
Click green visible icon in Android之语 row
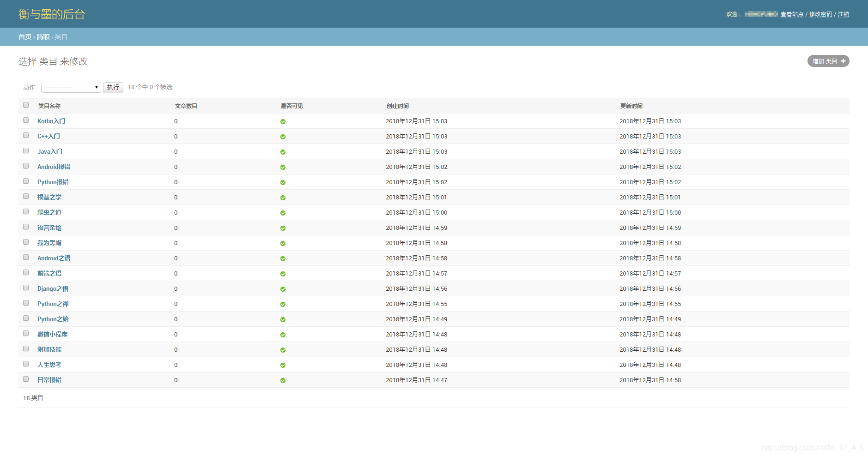(283, 258)
